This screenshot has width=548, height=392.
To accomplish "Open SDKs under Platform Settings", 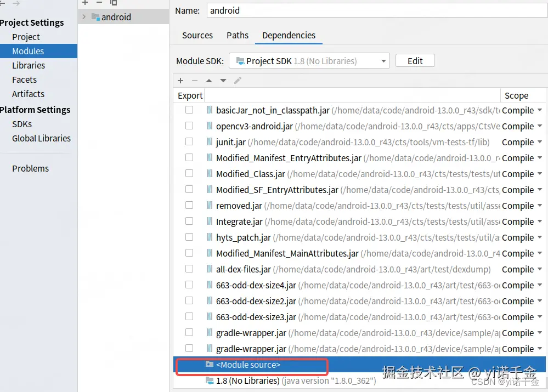I will (x=22, y=124).
